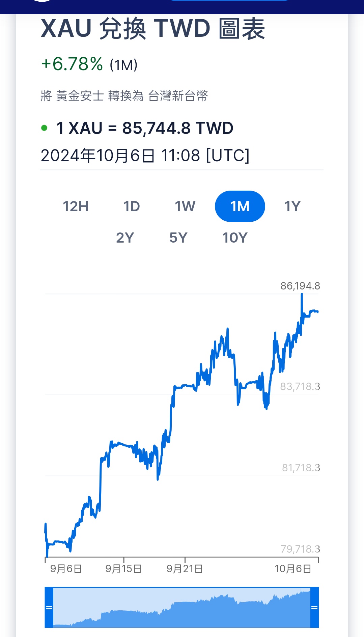Screen dimensions: 364x637
Task: Click the XAU 兌換 TWD 圖表 heading
Action: (x=153, y=29)
